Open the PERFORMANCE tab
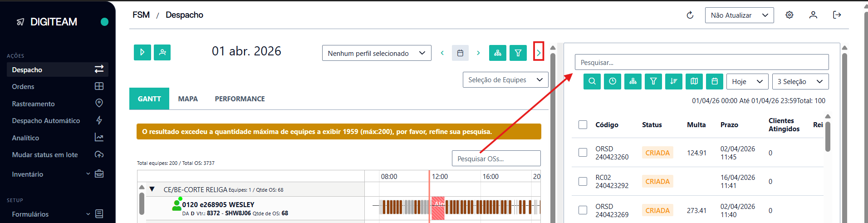The height and width of the screenshot is (223, 868). point(240,99)
